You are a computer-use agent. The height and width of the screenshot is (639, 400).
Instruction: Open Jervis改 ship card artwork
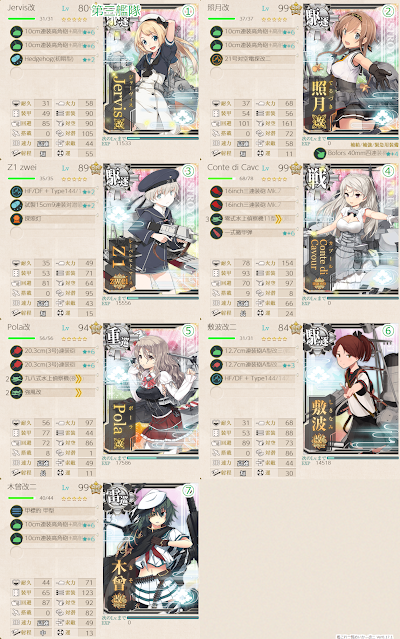coord(151,69)
